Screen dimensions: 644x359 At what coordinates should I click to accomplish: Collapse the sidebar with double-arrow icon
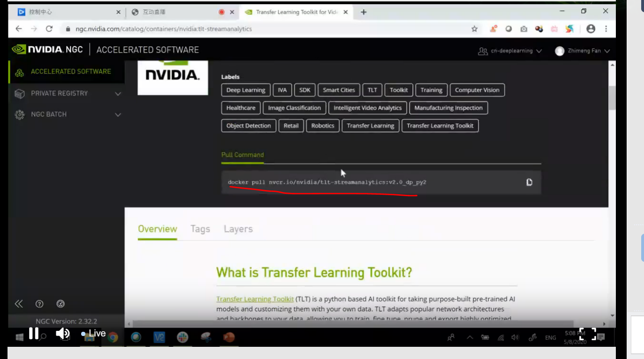point(19,304)
